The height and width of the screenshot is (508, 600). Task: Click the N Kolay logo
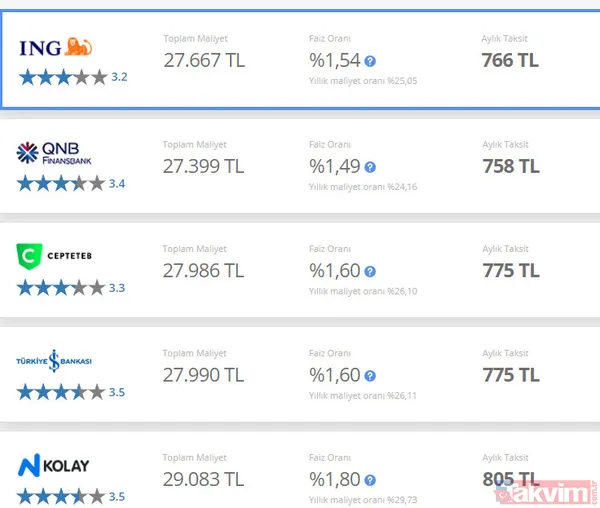pyautogui.click(x=55, y=465)
